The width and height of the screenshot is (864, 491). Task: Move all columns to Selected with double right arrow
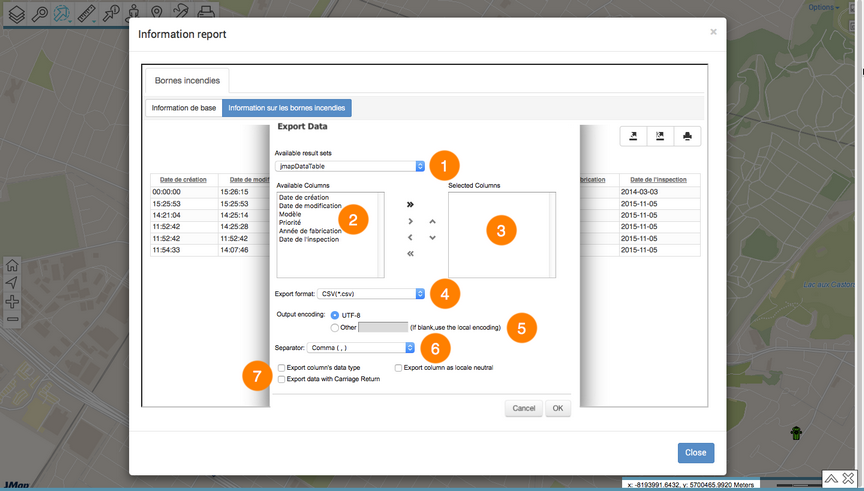(410, 204)
